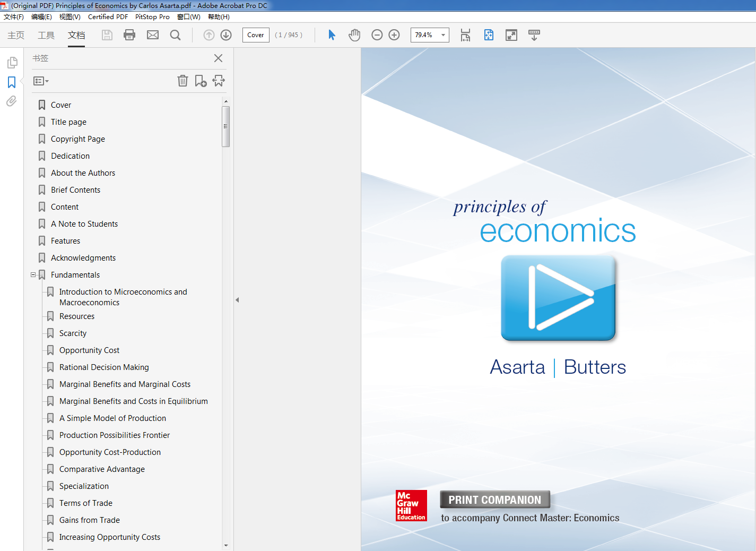Open the About the Authors bookmark
Viewport: 756px width, 551px height.
83,173
